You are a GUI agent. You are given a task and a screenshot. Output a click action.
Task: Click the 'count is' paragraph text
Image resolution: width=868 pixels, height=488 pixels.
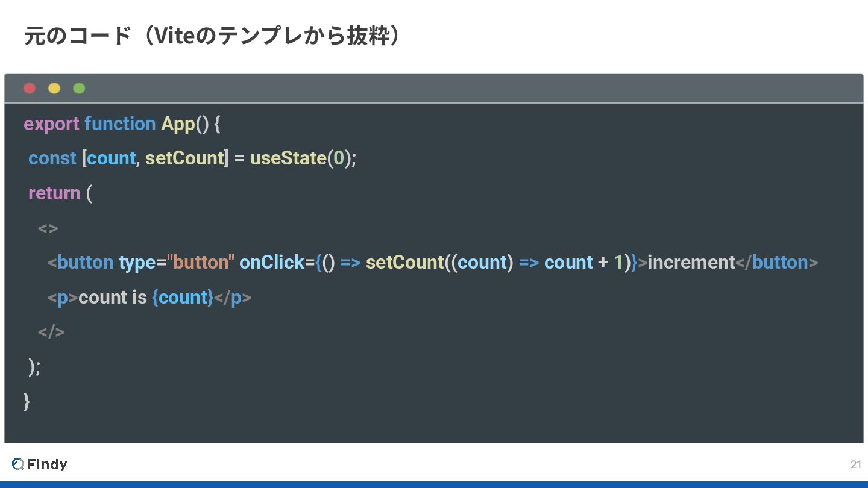pyautogui.click(x=113, y=298)
